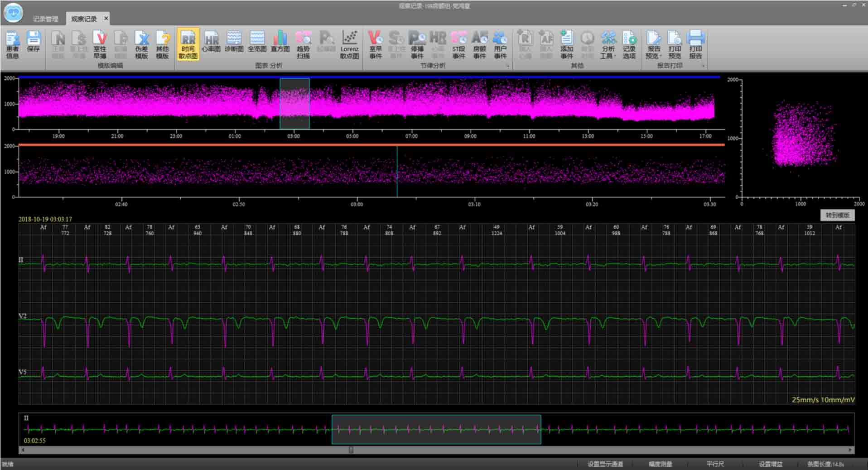Click the RR interval value 940

[x=198, y=234]
